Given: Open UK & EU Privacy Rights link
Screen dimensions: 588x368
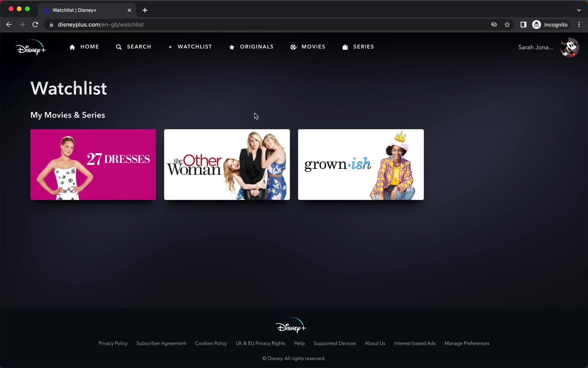Looking at the screenshot, I should [x=260, y=343].
